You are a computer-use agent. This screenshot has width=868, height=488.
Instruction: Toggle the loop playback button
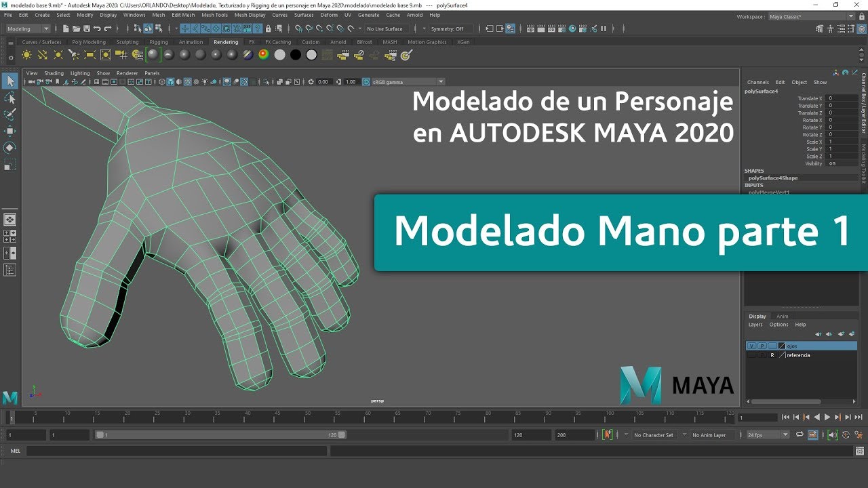[x=800, y=434]
